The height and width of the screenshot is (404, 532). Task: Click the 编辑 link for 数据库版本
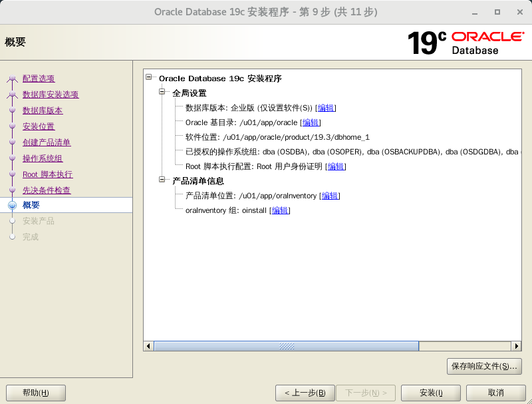[x=326, y=108]
